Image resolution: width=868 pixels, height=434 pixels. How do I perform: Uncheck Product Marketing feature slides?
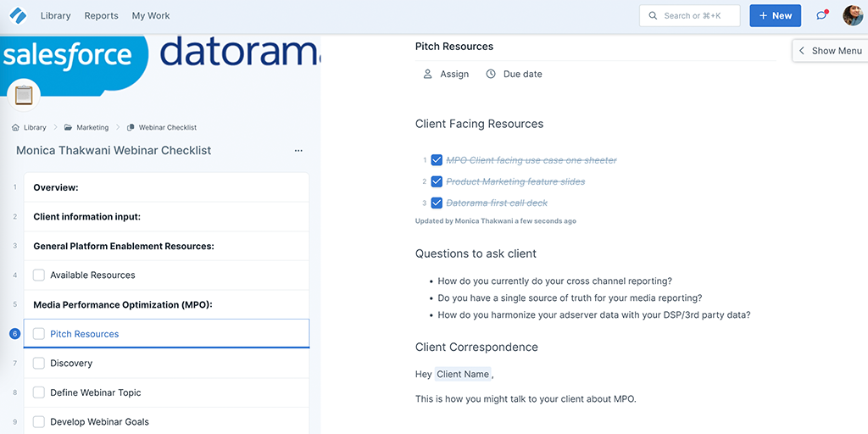click(437, 181)
